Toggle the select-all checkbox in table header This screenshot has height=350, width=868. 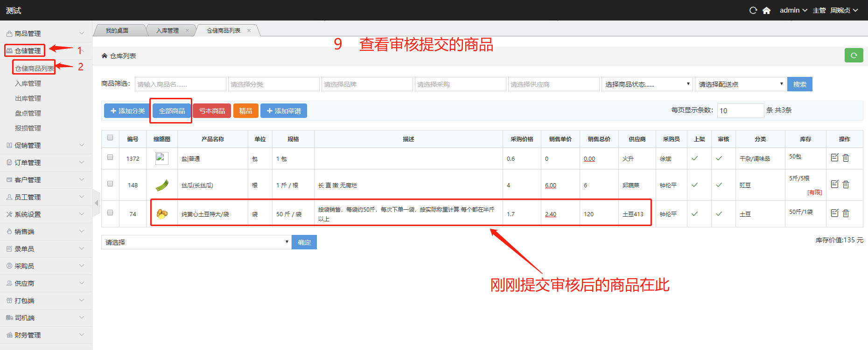(110, 138)
